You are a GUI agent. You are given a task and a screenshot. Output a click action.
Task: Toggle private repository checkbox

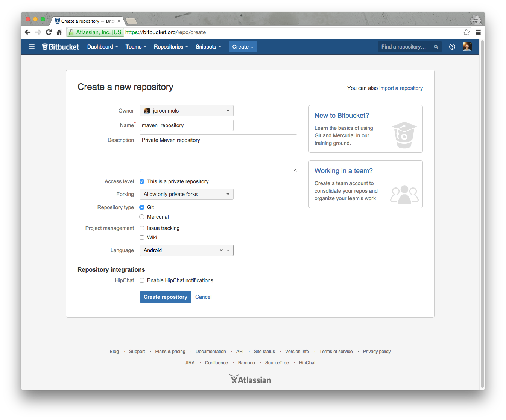click(142, 181)
